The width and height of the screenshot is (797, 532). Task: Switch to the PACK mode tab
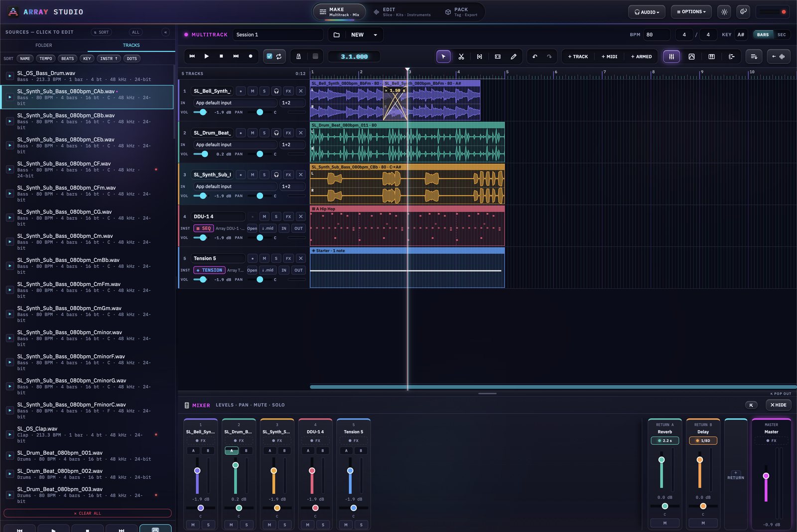point(461,12)
